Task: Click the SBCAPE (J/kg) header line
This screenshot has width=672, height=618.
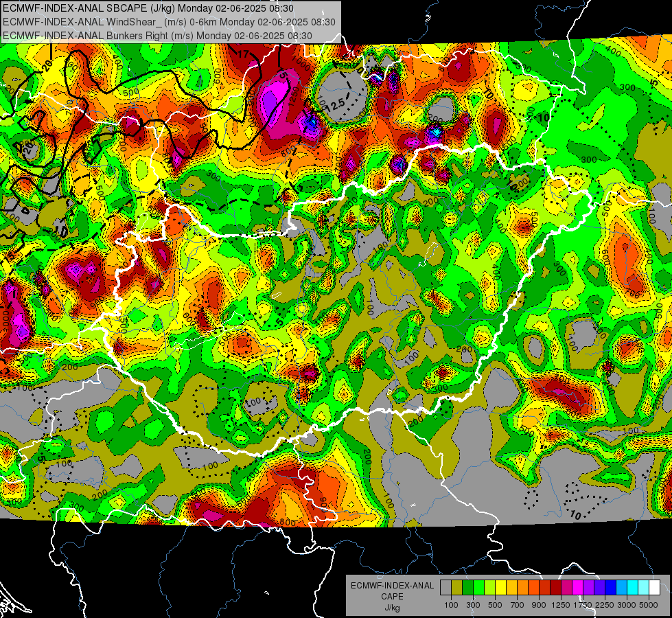Action: point(148,8)
